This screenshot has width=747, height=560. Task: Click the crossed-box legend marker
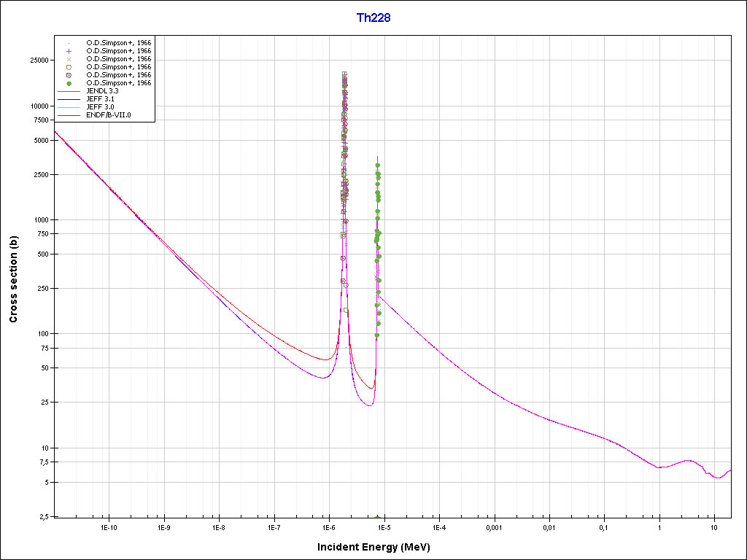click(69, 75)
